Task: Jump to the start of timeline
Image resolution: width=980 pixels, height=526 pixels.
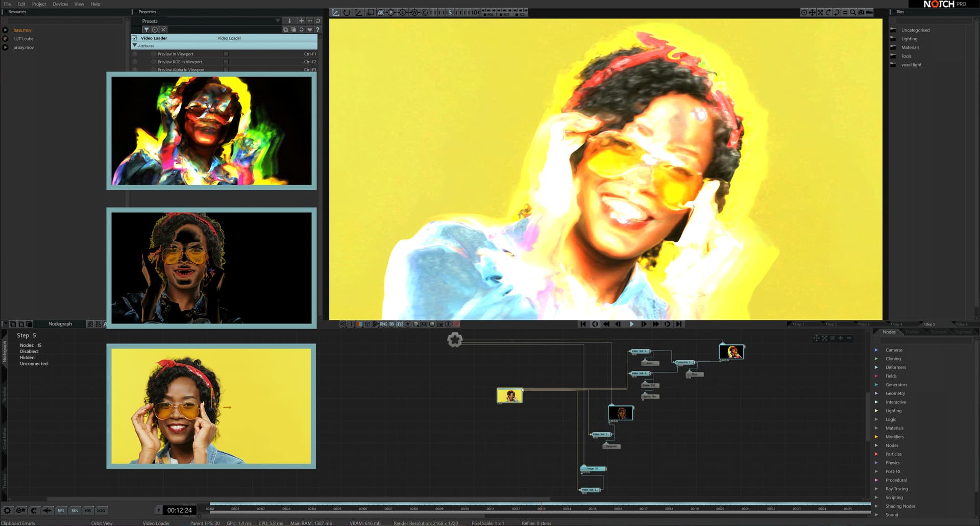Action: click(583, 324)
